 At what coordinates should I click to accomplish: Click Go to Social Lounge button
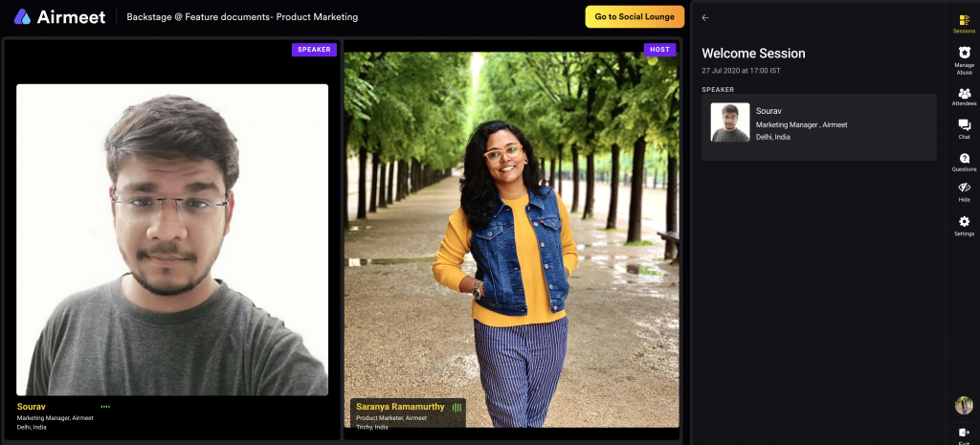[635, 16]
